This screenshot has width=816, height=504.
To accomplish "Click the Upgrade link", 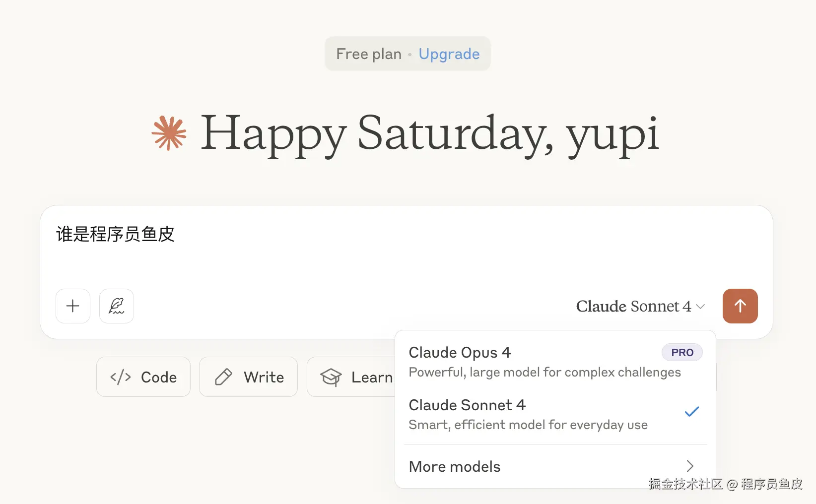I will click(x=449, y=54).
